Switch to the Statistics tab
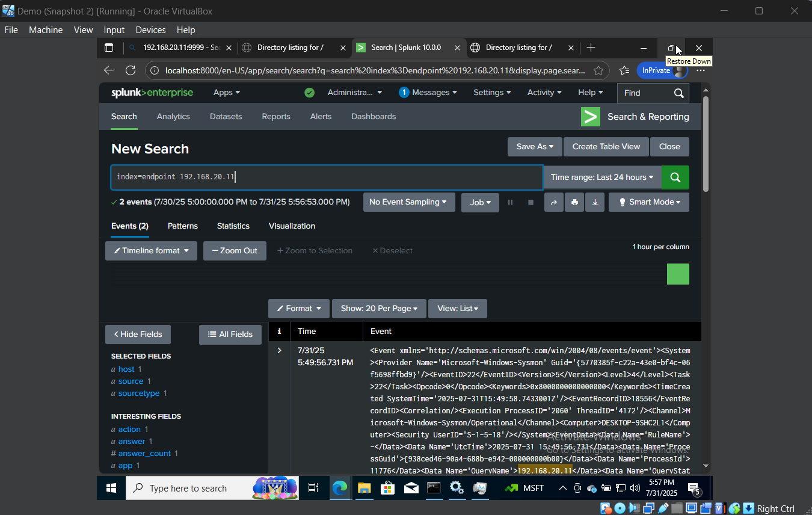Screen dimensions: 812x515 233,226
